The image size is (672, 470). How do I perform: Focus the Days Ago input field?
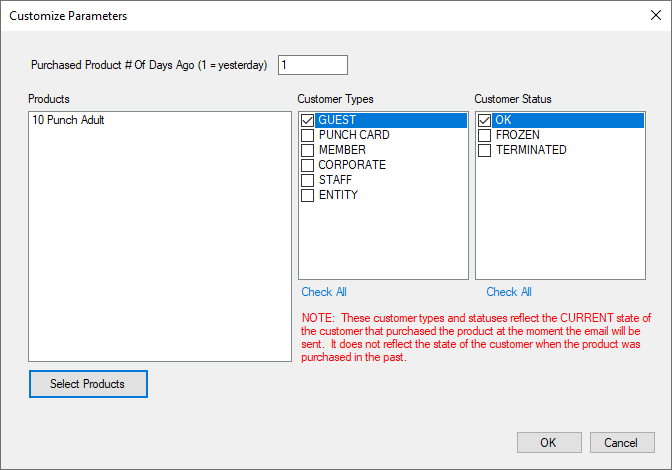tap(312, 65)
